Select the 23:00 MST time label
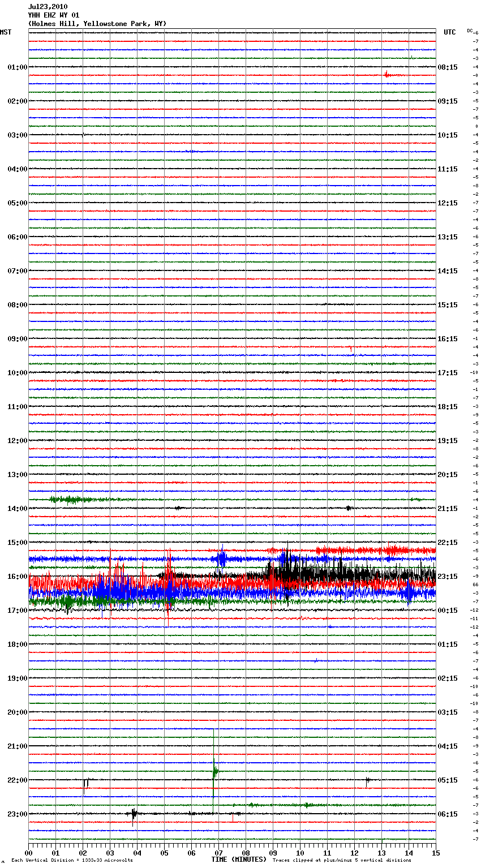Screen dimensions: 481x868 [18, 814]
